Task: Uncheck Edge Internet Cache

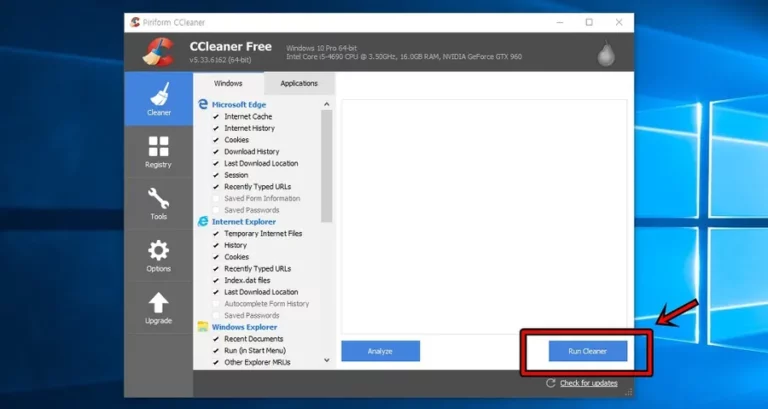Action: 216,117
